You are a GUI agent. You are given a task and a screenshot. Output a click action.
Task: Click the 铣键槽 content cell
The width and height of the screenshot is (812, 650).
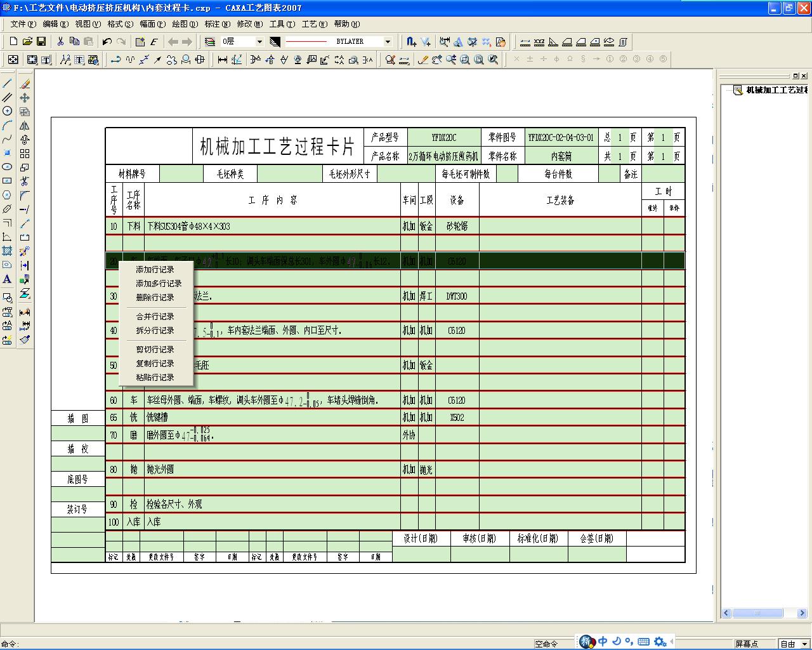coord(272,418)
